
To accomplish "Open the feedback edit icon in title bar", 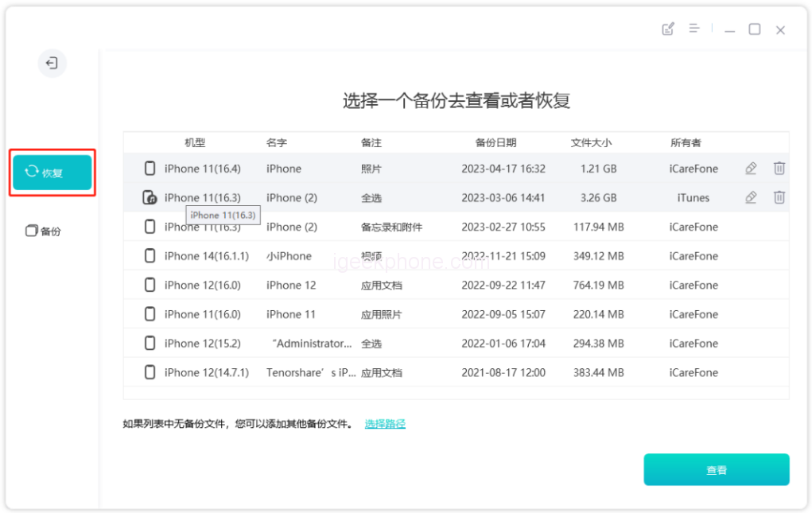I will tap(668, 29).
